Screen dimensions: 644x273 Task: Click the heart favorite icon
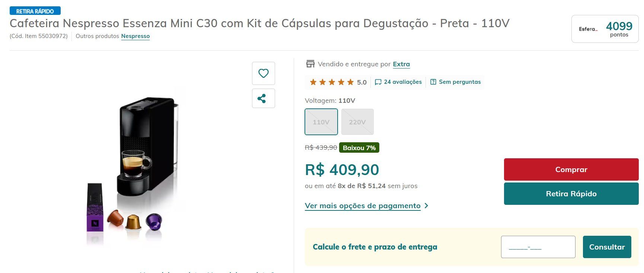pos(264,73)
